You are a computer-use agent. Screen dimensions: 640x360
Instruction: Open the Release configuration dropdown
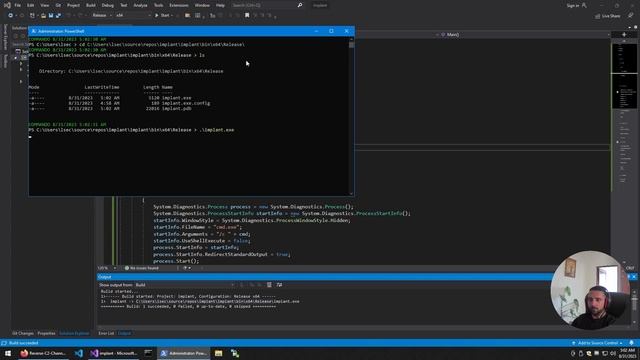click(102, 16)
